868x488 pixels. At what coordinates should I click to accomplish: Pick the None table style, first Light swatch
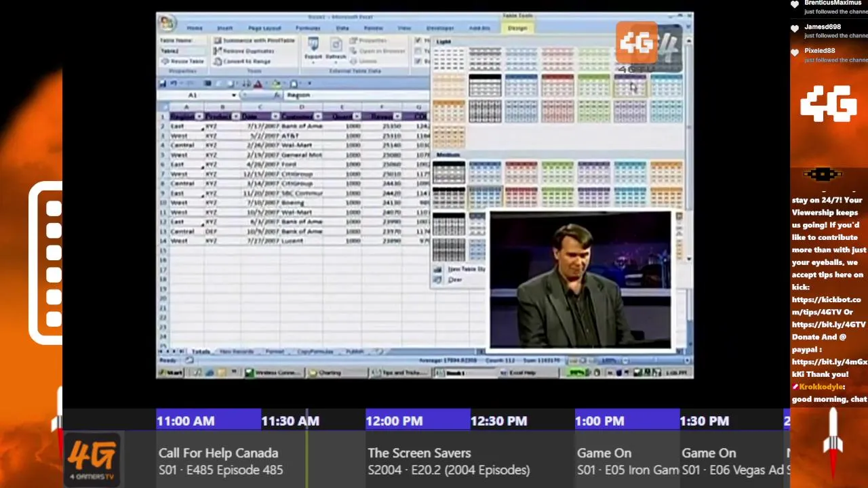pyautogui.click(x=448, y=60)
